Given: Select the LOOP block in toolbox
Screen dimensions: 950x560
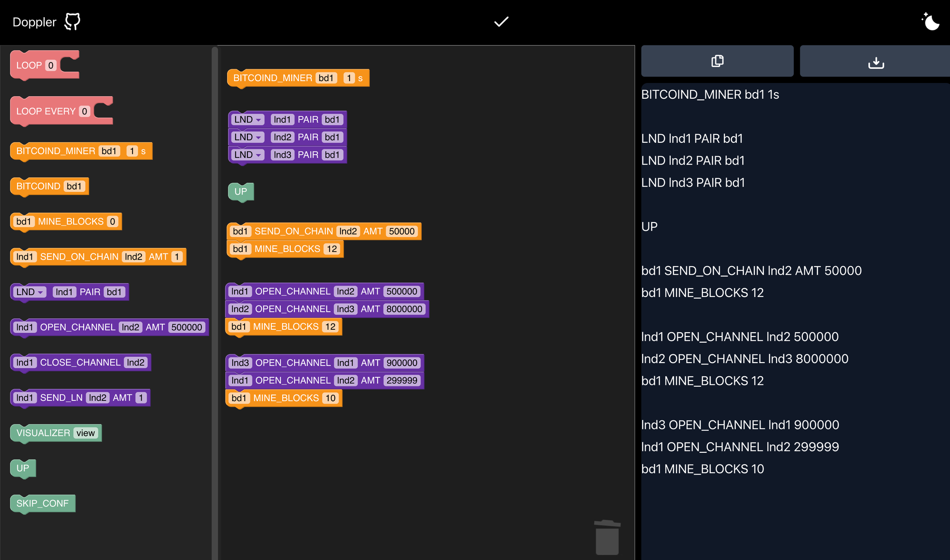Looking at the screenshot, I should coord(29,65).
